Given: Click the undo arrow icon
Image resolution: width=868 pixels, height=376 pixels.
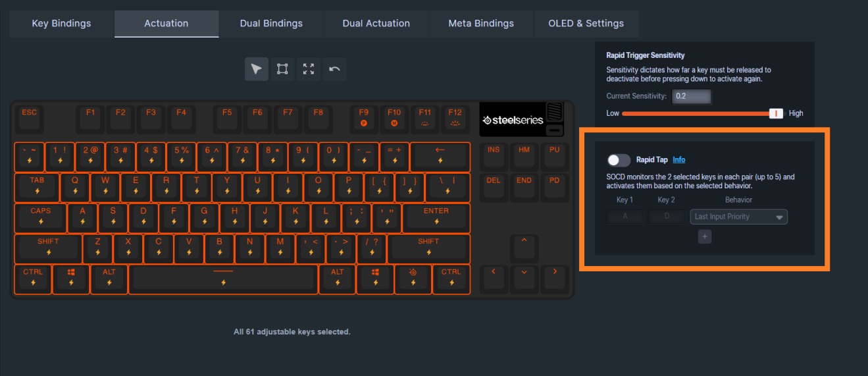Looking at the screenshot, I should (x=334, y=69).
